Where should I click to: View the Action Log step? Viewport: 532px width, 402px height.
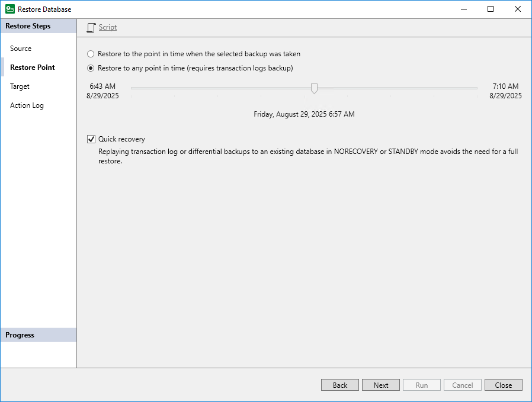[x=27, y=105]
